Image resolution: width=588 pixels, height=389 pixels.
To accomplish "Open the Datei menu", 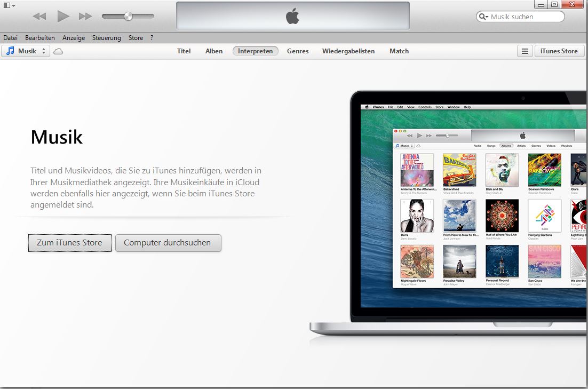I will coord(11,38).
